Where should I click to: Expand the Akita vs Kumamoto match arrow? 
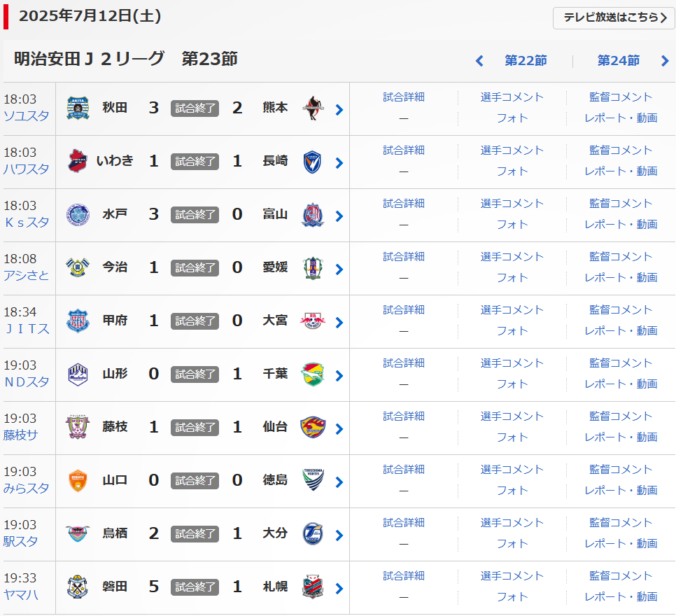coord(339,109)
